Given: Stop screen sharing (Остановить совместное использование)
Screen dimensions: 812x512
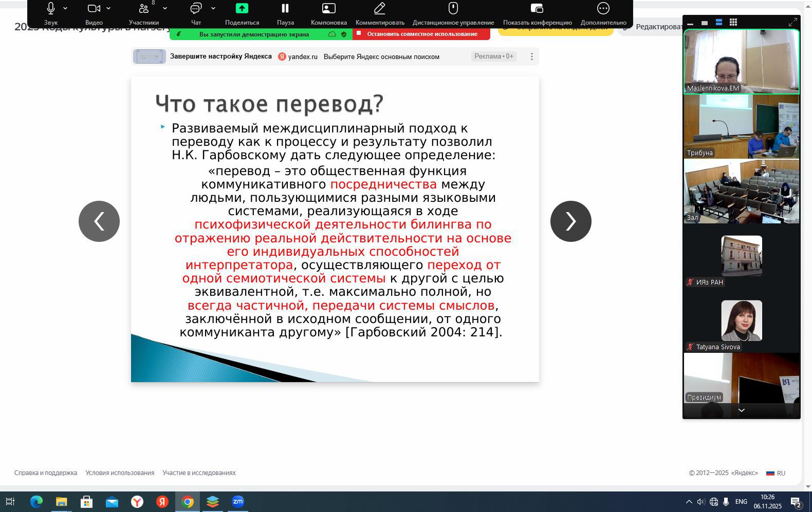Looking at the screenshot, I should tap(421, 34).
